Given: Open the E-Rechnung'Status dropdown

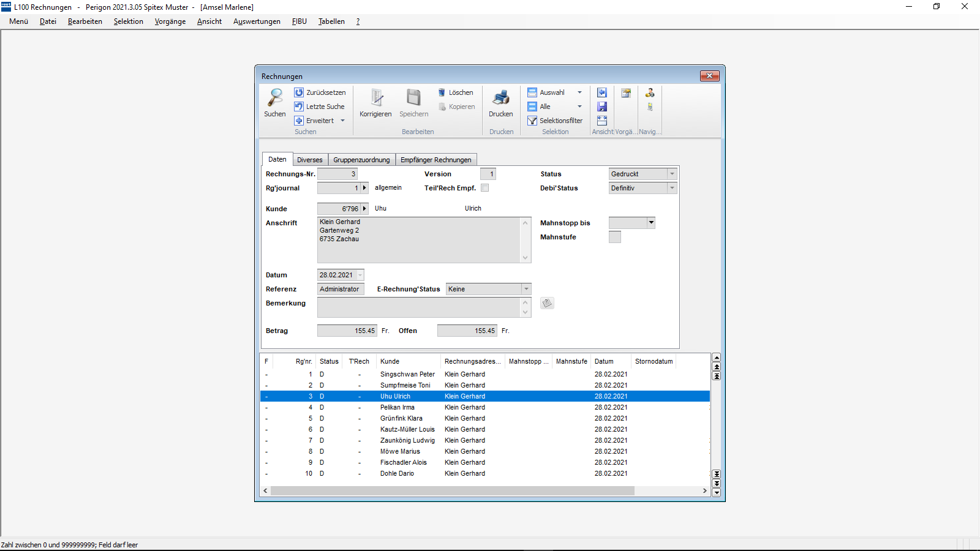Looking at the screenshot, I should tap(526, 289).
